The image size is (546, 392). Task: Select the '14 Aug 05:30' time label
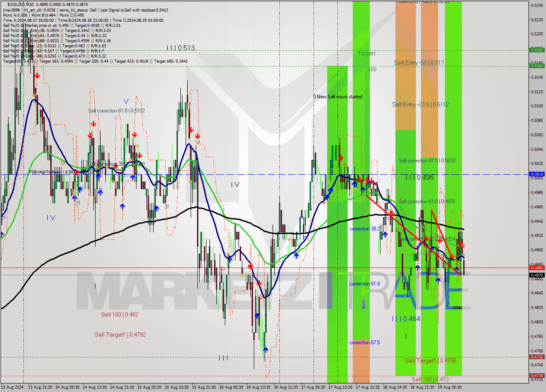tap(67, 387)
